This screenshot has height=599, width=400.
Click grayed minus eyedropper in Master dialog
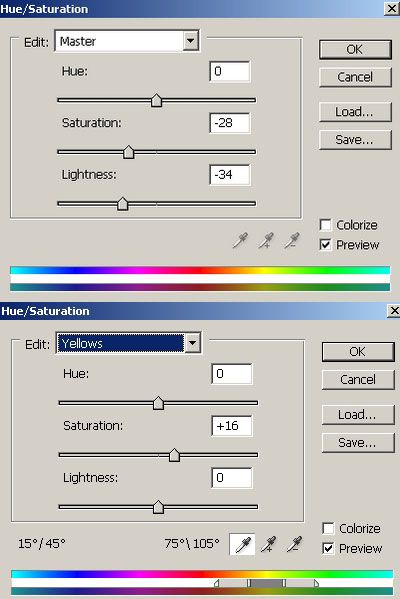click(x=291, y=241)
